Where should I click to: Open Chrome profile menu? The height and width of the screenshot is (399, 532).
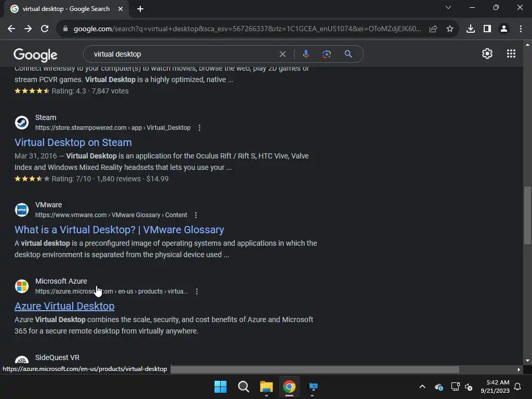click(504, 29)
